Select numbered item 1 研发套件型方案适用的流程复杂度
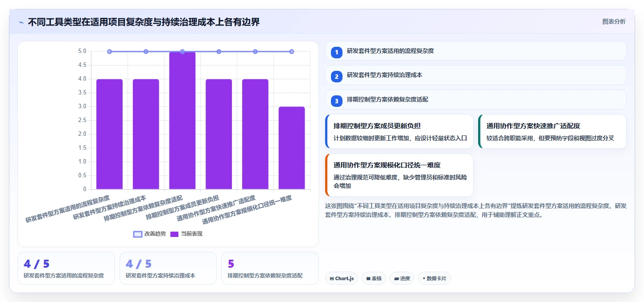Screen dimensions: 644x302 point(475,51)
